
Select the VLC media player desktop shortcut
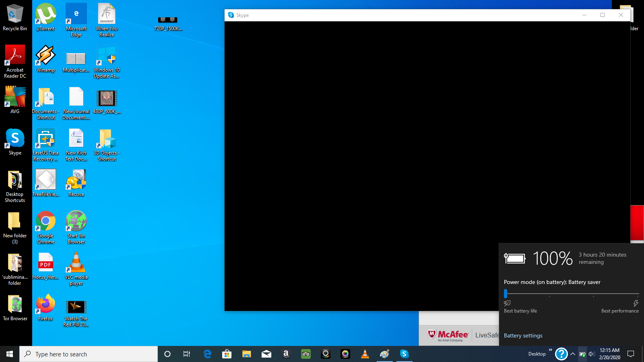tap(76, 269)
